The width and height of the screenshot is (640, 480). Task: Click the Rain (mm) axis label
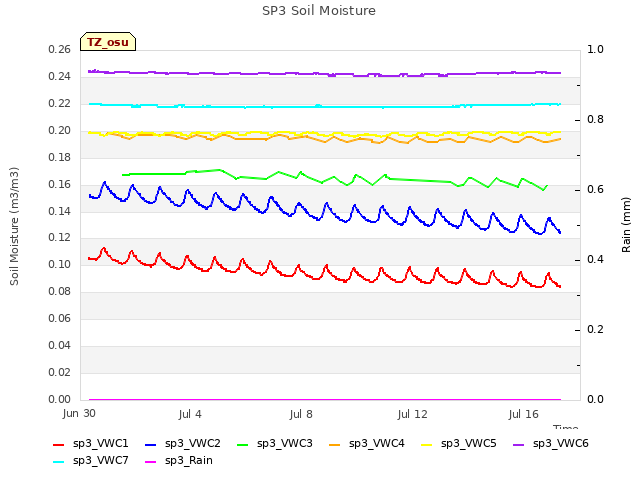626,225
